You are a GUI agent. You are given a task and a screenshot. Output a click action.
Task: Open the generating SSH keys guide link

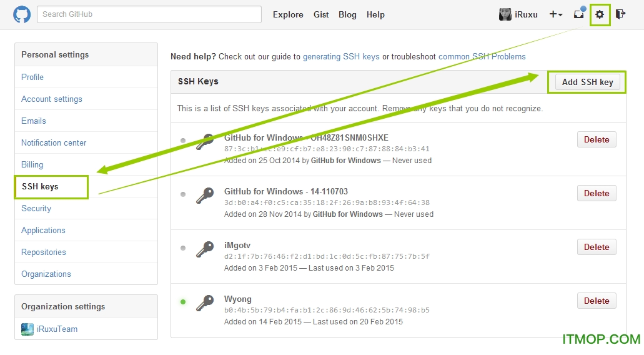[x=341, y=56]
